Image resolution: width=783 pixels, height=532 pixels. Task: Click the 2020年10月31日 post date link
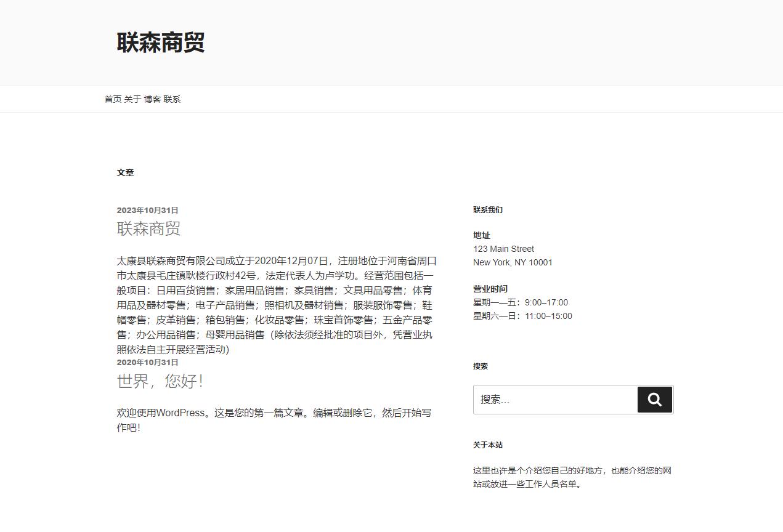[147, 362]
